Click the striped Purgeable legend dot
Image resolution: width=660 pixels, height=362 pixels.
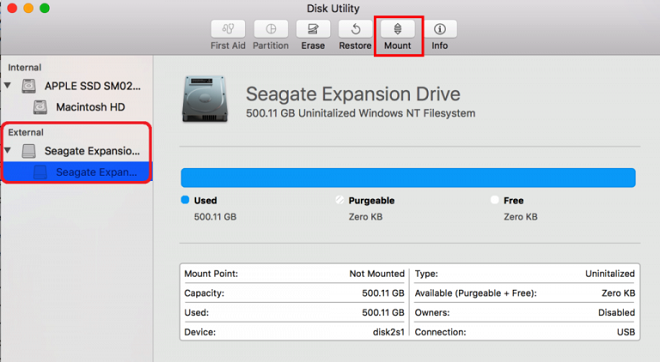[x=340, y=200]
